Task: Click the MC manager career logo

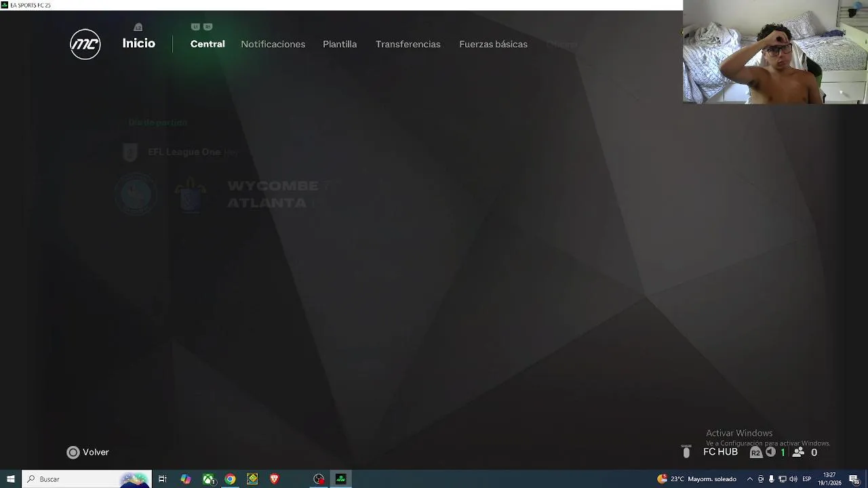Action: pyautogui.click(x=85, y=44)
